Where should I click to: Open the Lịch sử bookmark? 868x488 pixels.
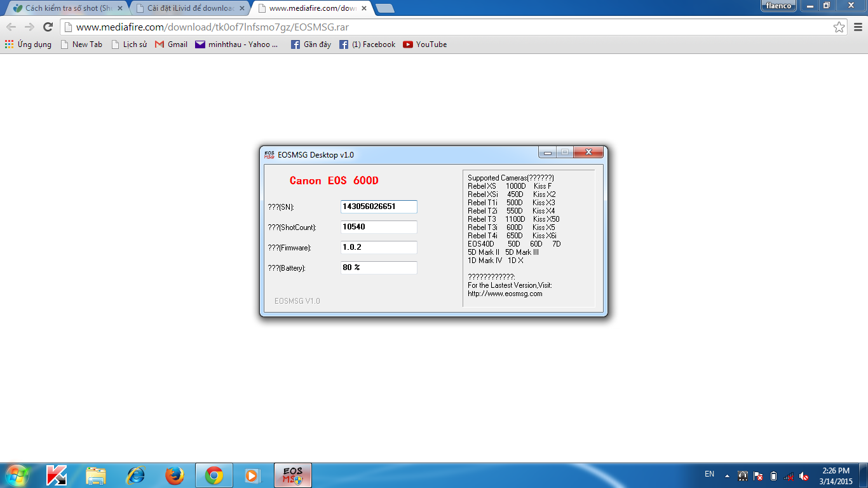pos(129,44)
